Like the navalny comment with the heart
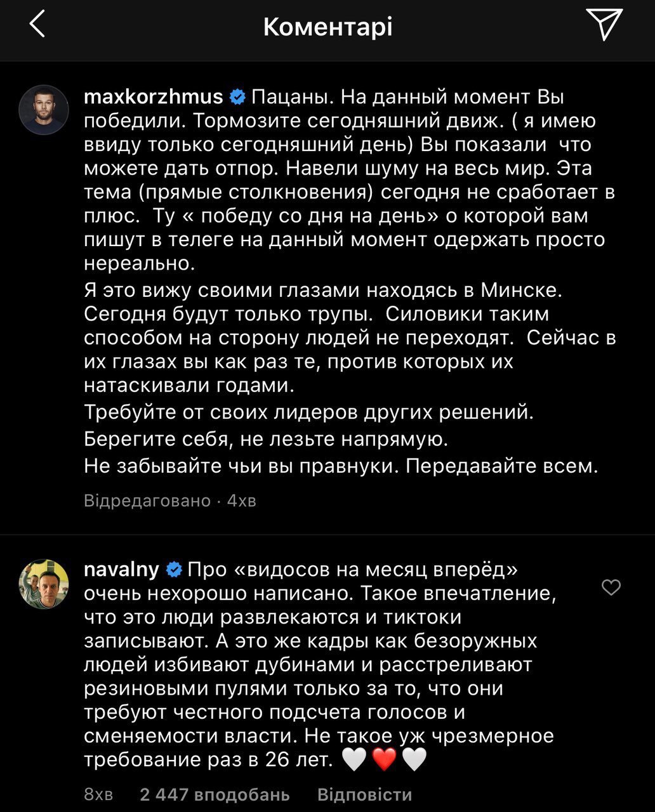The height and width of the screenshot is (812, 655). click(611, 588)
